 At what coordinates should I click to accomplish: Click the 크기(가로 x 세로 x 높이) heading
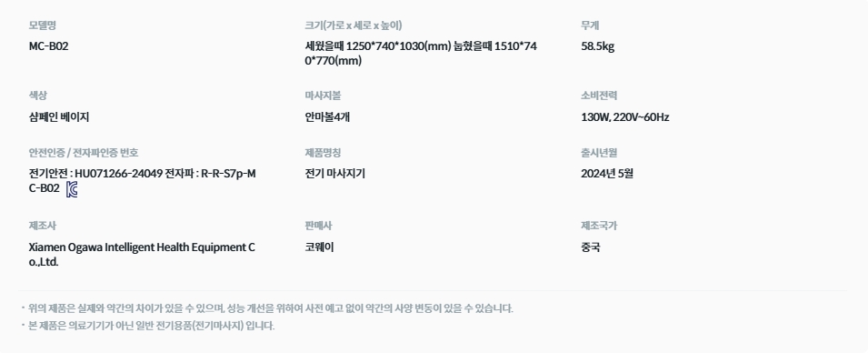pyautogui.click(x=354, y=25)
